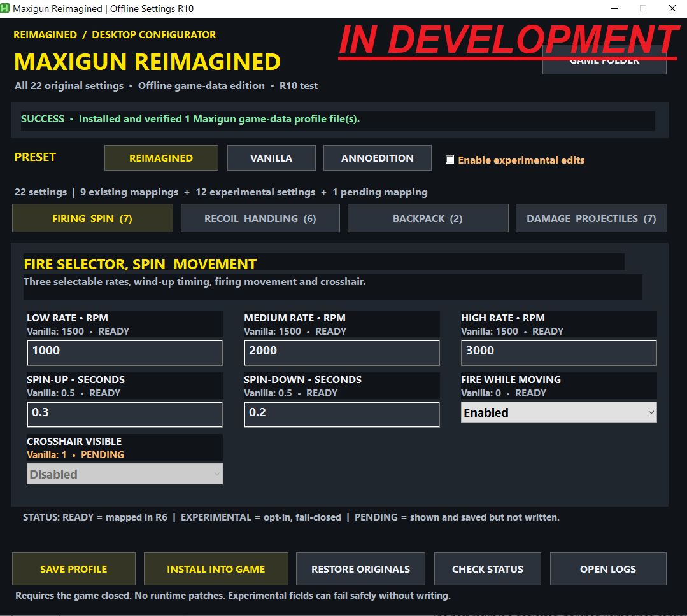
Task: Click the app icon in the title bar
Action: 5,8
